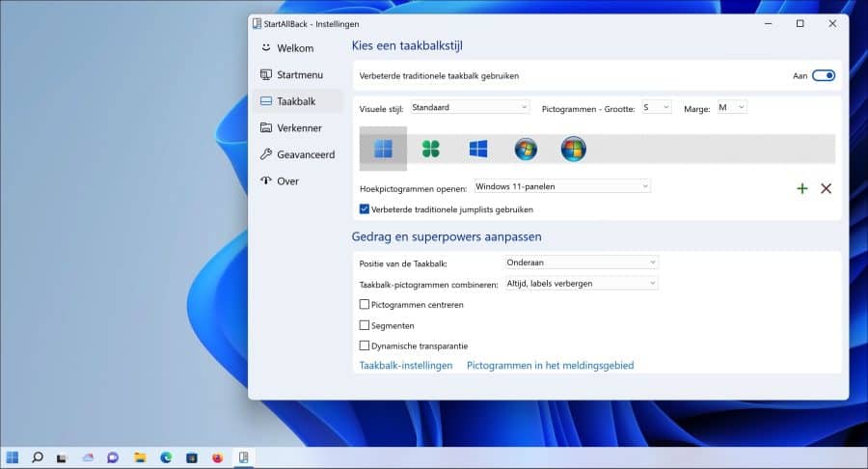This screenshot has height=469, width=868.
Task: Add a custom start icon with green plus
Action: 802,188
